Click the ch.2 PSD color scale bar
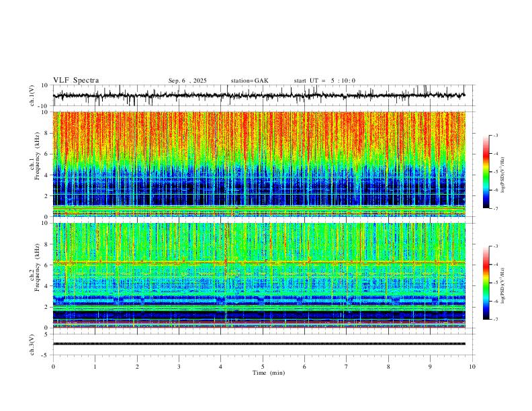The image size is (532, 411). click(486, 283)
